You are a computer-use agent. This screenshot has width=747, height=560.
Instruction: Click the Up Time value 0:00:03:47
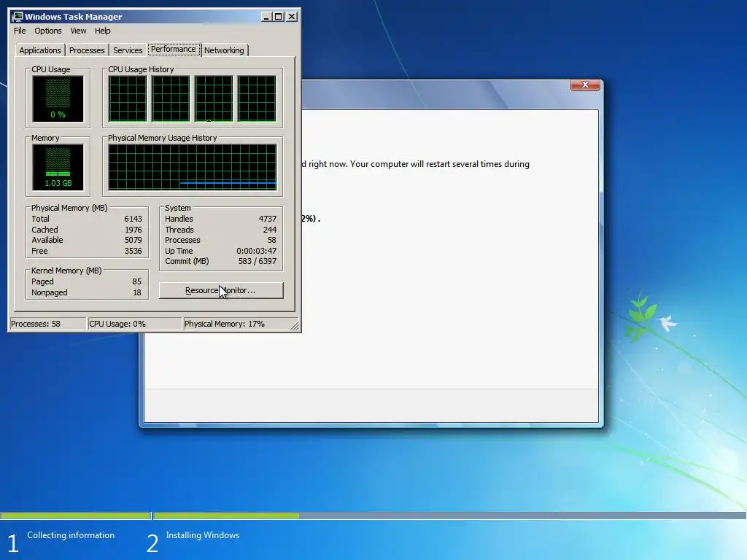(256, 251)
